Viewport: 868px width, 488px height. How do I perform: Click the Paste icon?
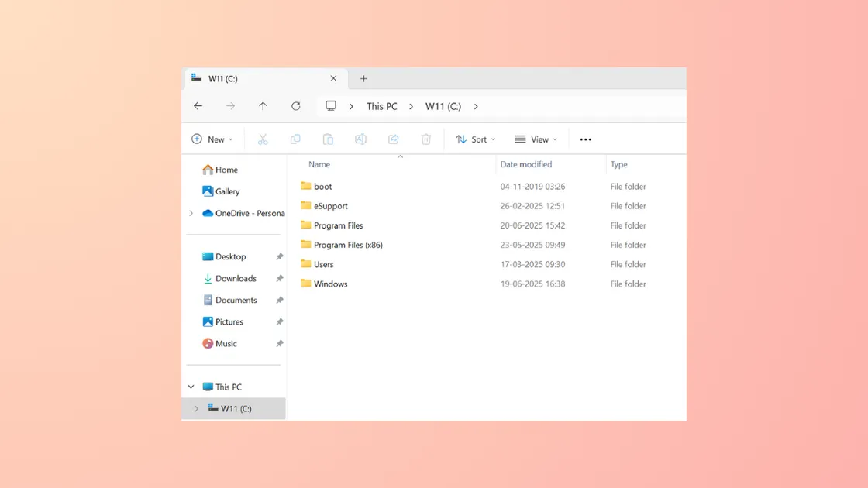click(x=328, y=139)
